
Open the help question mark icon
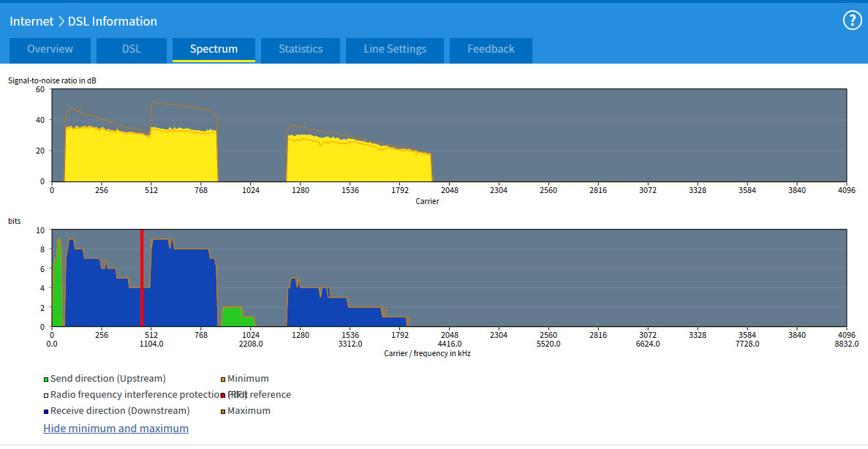[x=852, y=20]
